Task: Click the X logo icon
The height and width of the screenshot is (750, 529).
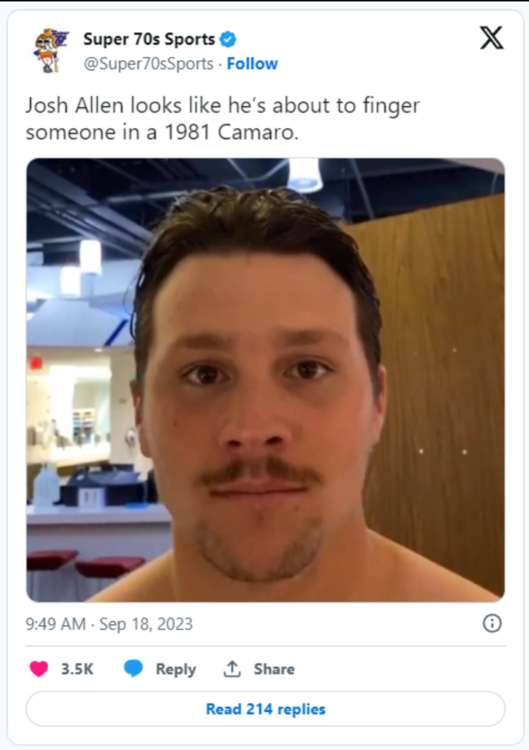Action: [492, 38]
